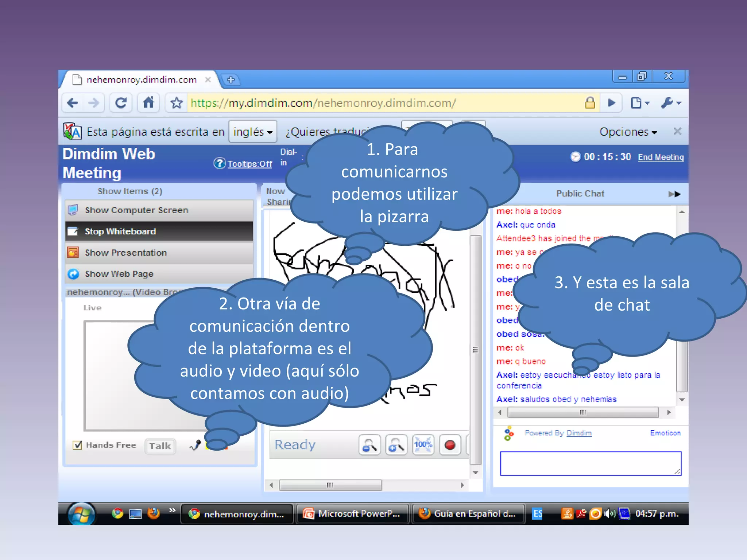The width and height of the screenshot is (747, 560).
Task: Click the tooltips help question icon
Action: point(220,163)
